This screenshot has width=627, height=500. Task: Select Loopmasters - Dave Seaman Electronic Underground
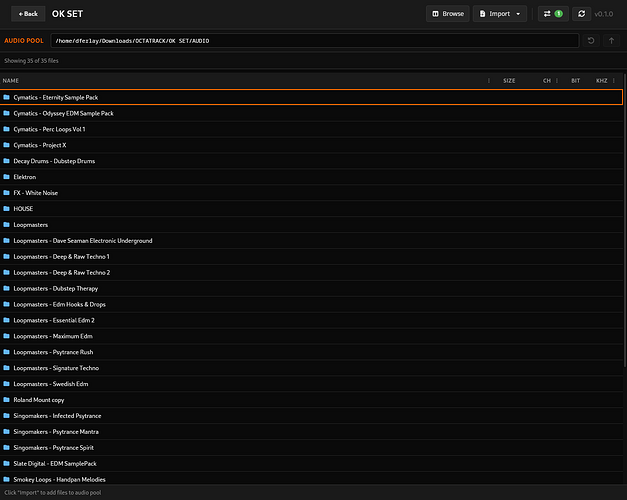tap(311, 241)
